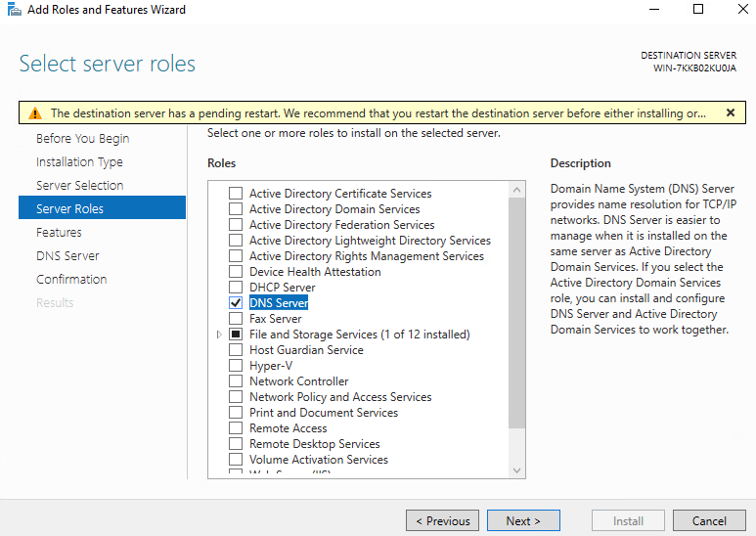The width and height of the screenshot is (756, 536).
Task: Enable the Remote Access checkbox
Action: [x=236, y=428]
